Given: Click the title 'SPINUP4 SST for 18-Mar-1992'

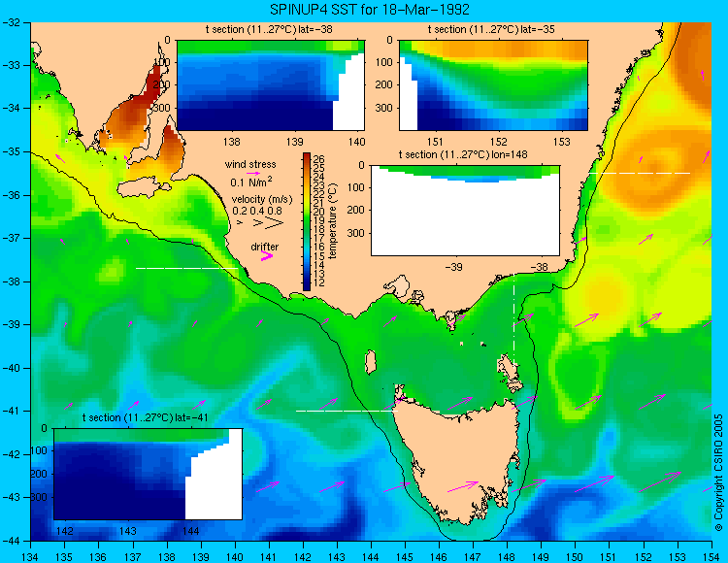Looking at the screenshot, I should tap(370, 9).
